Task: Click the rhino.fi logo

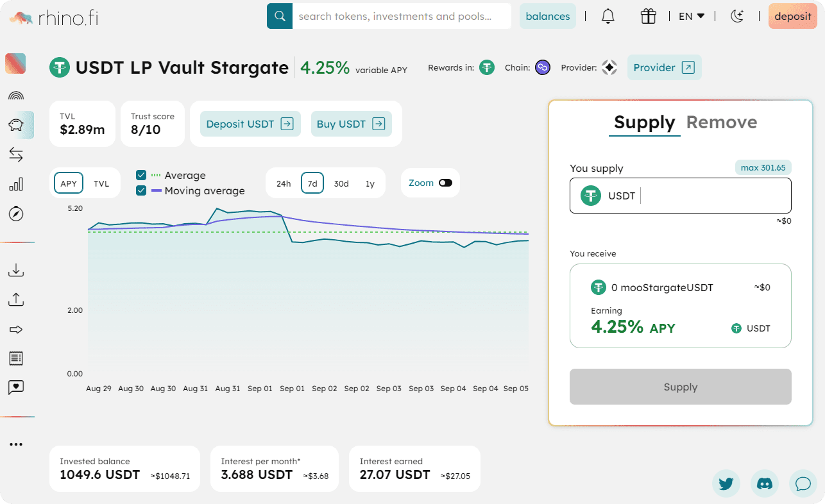Action: point(54,17)
